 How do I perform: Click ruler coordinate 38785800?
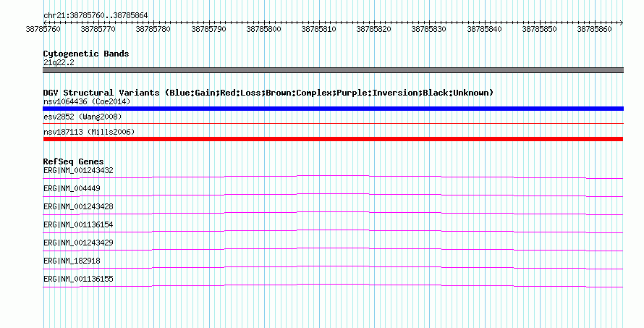tap(263, 29)
